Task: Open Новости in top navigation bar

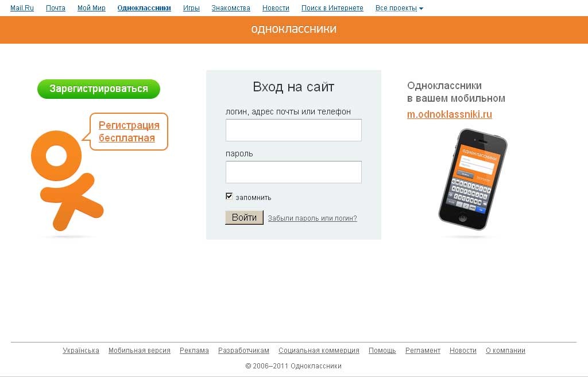Action: [276, 8]
